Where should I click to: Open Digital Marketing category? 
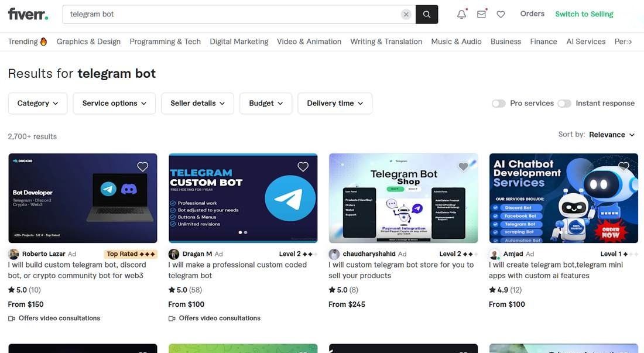239,42
